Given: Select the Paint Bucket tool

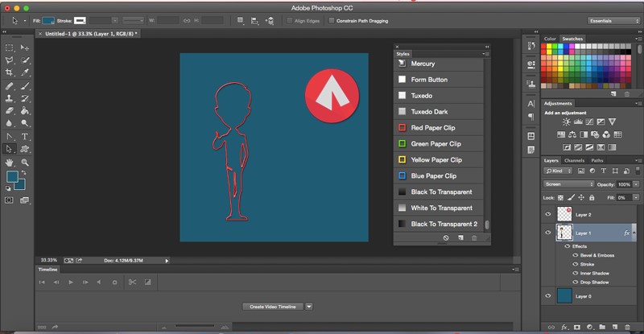Looking at the screenshot, I should tap(25, 110).
